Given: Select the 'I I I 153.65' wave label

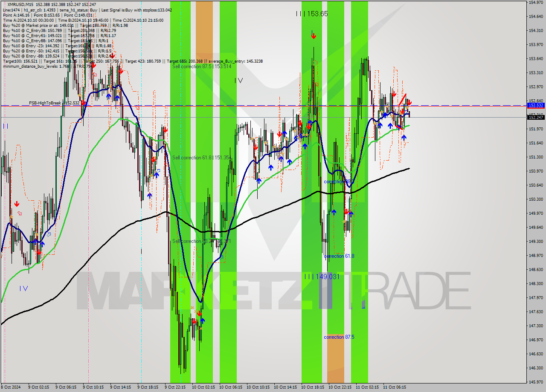Looking at the screenshot, I should tap(312, 14).
